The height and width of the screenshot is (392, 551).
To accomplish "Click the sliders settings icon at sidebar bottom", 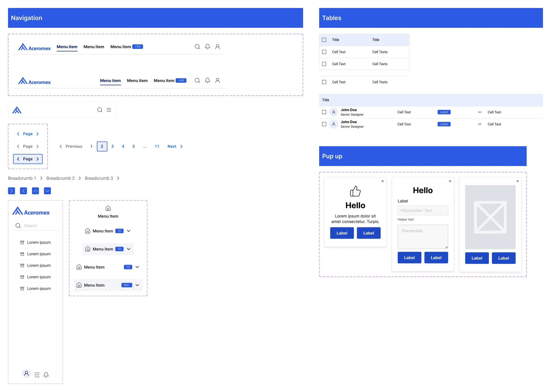I will coord(37,375).
